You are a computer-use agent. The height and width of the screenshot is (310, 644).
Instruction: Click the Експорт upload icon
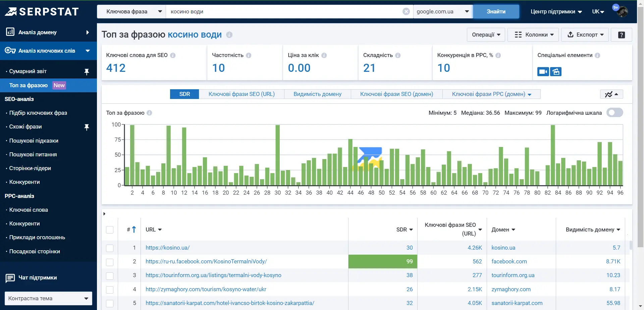click(570, 35)
